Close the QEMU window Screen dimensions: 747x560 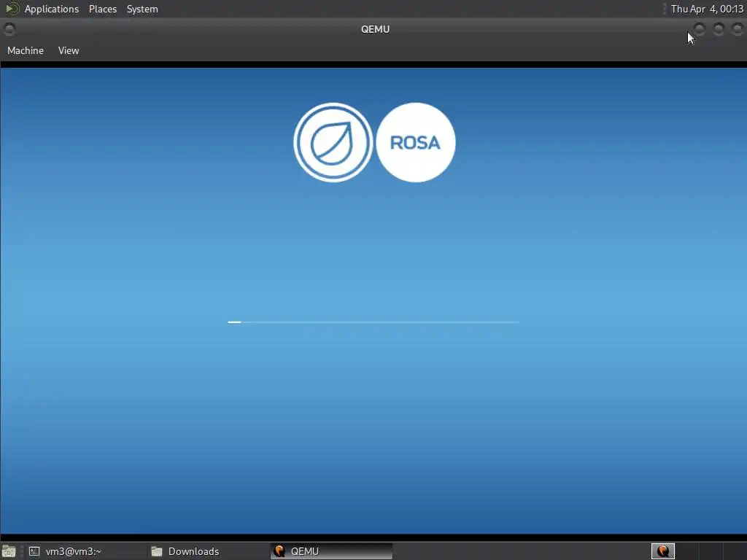(737, 29)
